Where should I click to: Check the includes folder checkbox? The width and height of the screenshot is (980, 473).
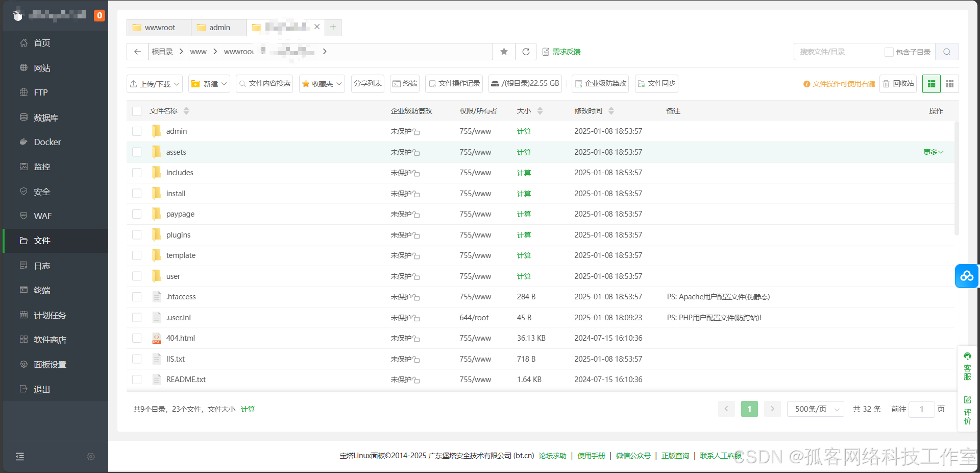[x=137, y=173]
